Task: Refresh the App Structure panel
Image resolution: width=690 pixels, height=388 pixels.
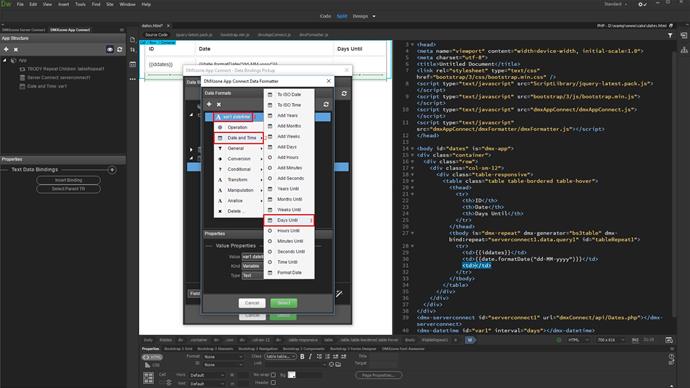Action: 120,49
